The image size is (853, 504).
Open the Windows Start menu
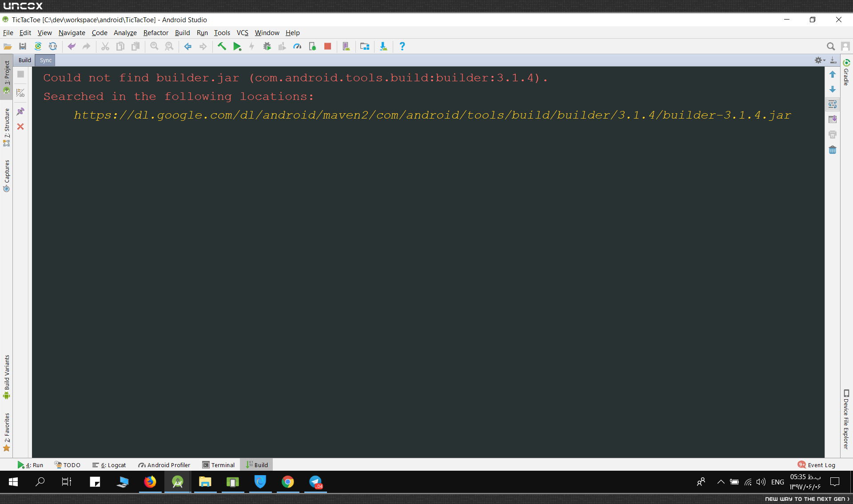pos(13,482)
